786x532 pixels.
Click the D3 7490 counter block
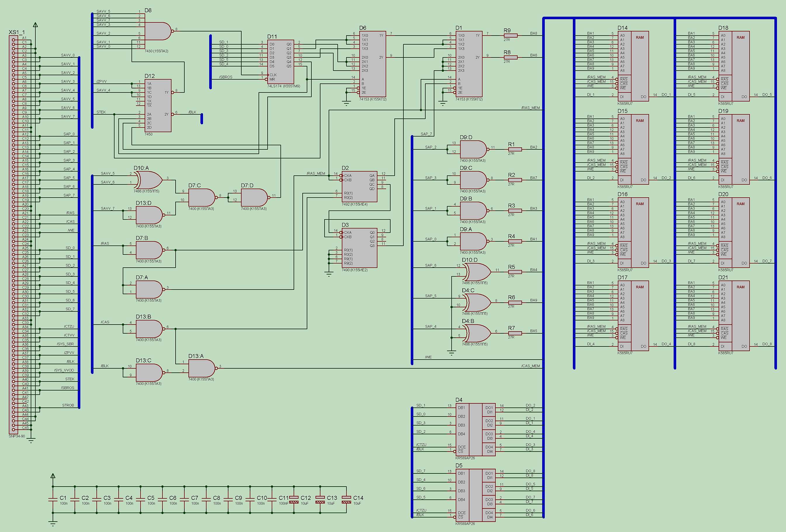359,248
